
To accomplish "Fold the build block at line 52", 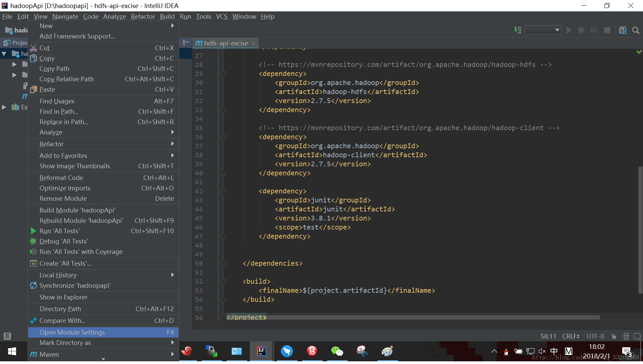I will pos(223,281).
